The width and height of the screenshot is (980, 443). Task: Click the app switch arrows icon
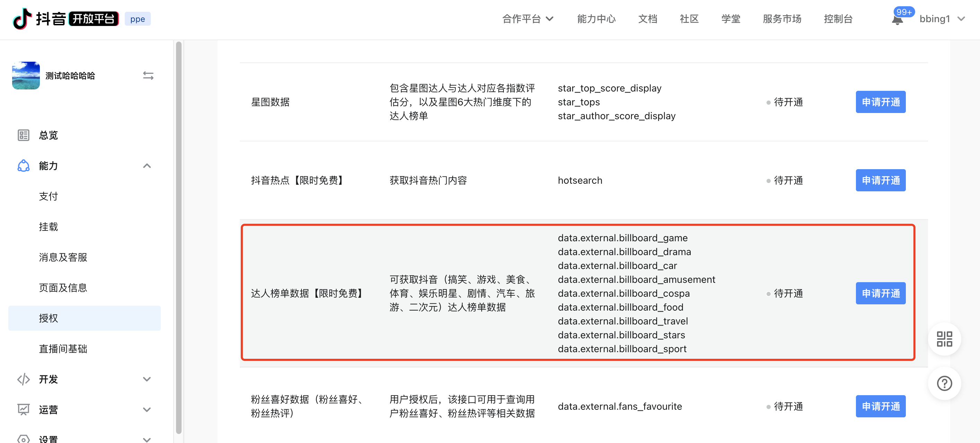[x=148, y=76]
